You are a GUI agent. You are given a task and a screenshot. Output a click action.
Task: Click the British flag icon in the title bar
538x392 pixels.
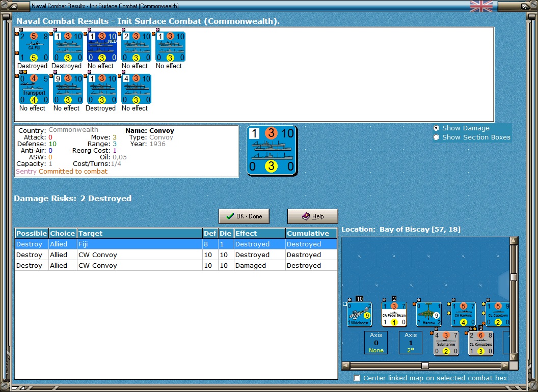click(x=481, y=6)
